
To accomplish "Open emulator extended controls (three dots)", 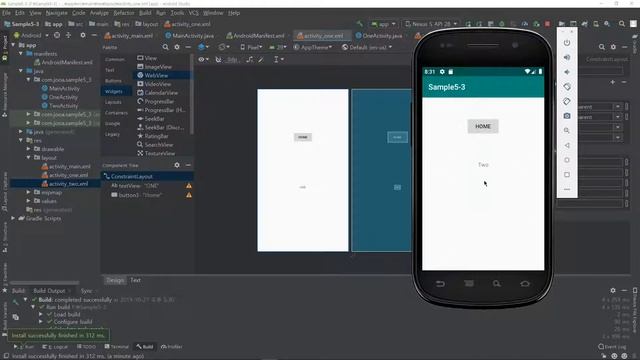I will (567, 189).
